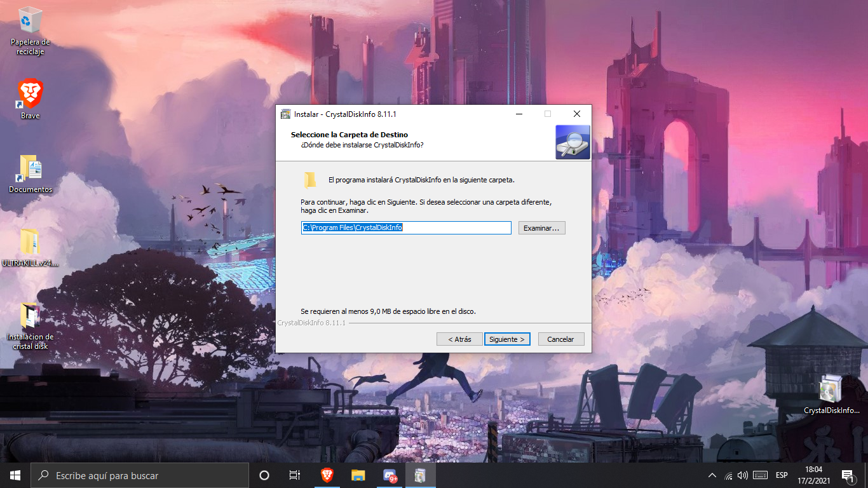Click the 'Seleccione la Carpeta de Destino' heading
Viewport: 868px width, 488px height.
(x=349, y=135)
